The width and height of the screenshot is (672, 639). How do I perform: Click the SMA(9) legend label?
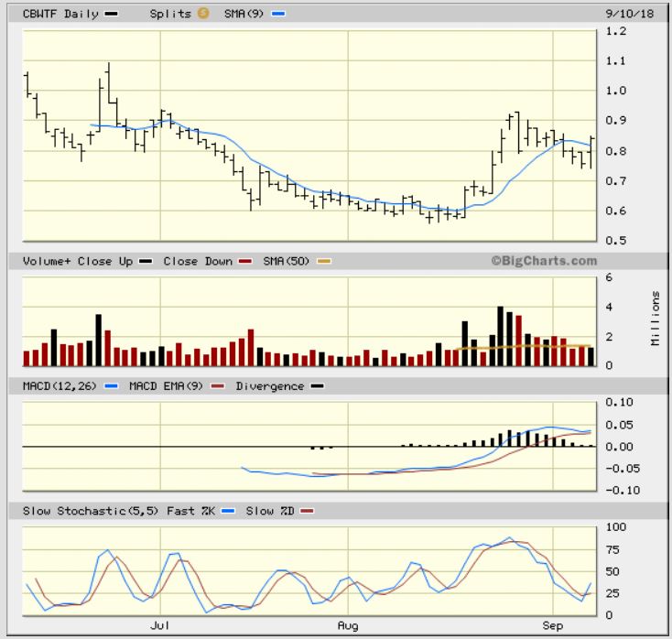[x=244, y=14]
